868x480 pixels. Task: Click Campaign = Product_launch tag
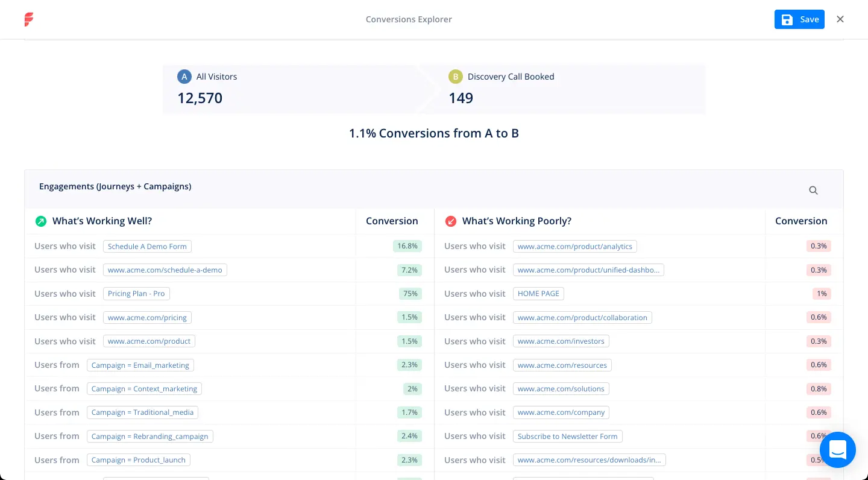coord(139,460)
